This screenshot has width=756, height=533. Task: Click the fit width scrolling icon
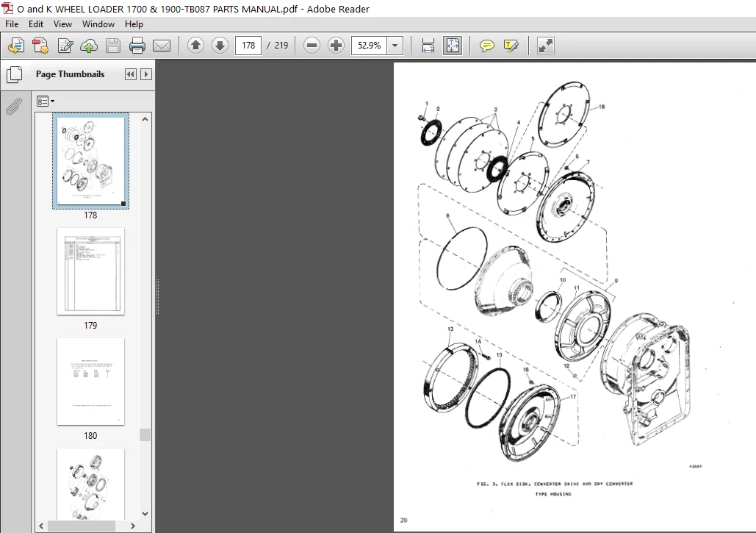coord(428,46)
